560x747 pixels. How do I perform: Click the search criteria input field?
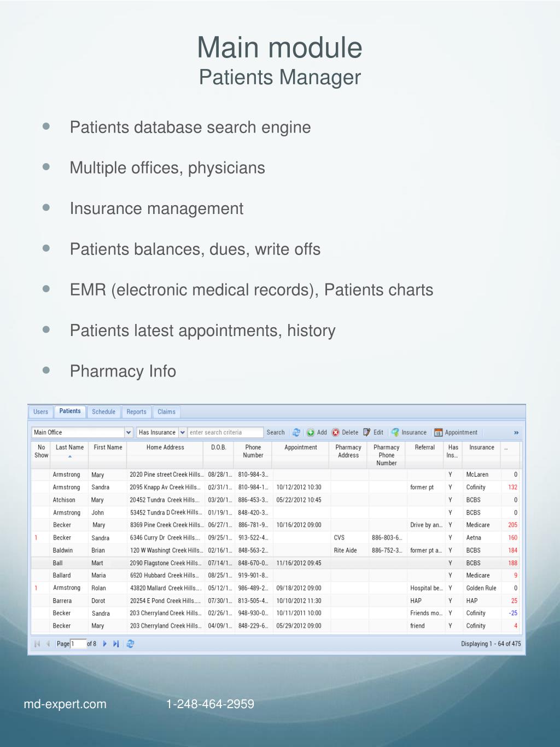225,432
